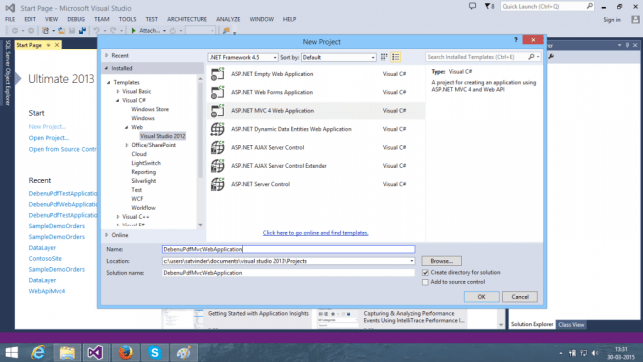Expand the Visual Basic tree node

pyautogui.click(x=118, y=91)
